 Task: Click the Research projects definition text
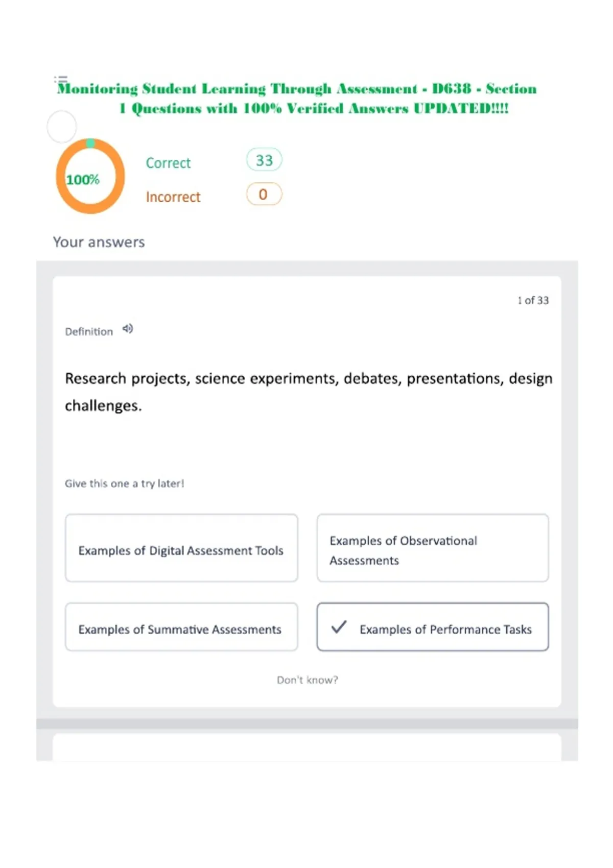point(309,392)
